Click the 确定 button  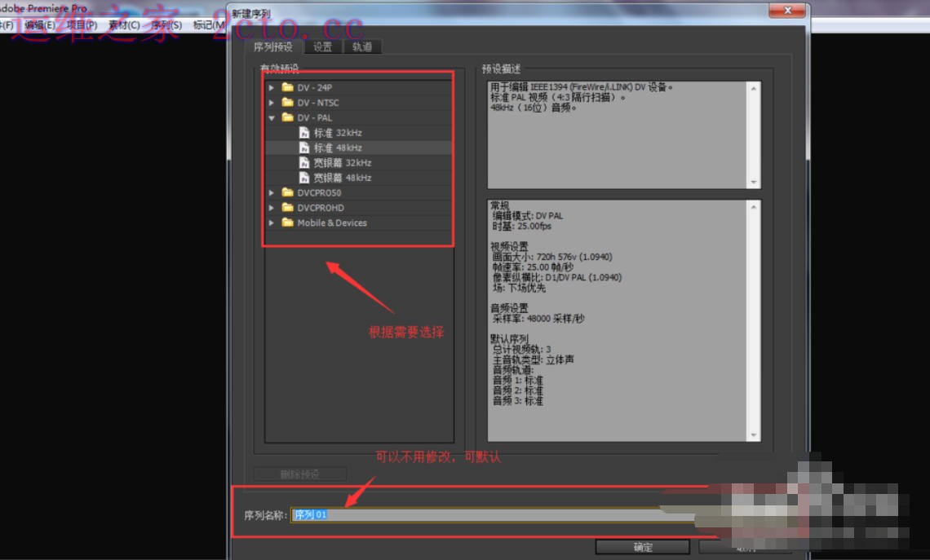[x=642, y=547]
